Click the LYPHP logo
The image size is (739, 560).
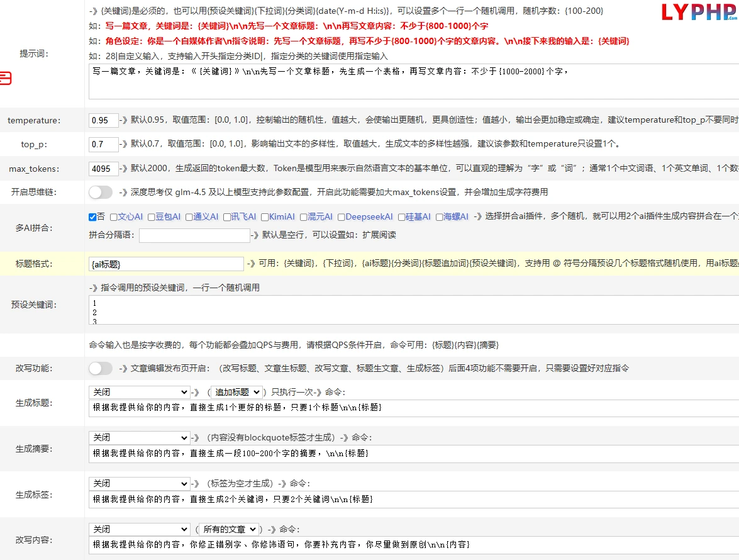pos(699,12)
